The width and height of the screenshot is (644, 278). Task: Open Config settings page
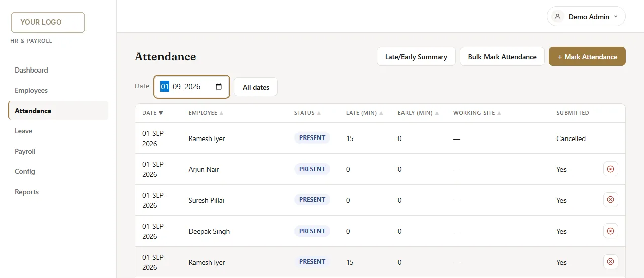58,171
